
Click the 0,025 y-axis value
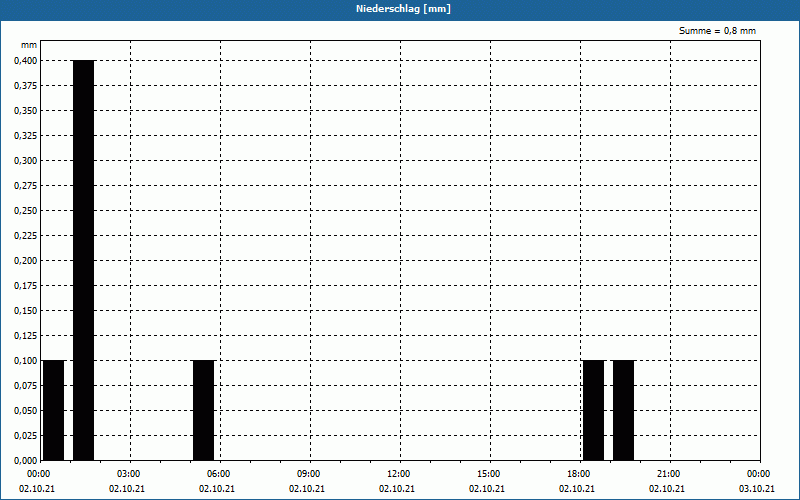tap(26, 436)
